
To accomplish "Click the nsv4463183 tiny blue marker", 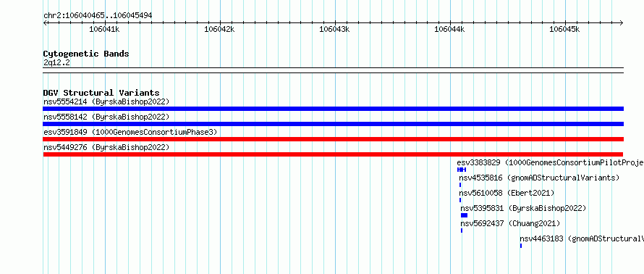I will tap(521, 246).
